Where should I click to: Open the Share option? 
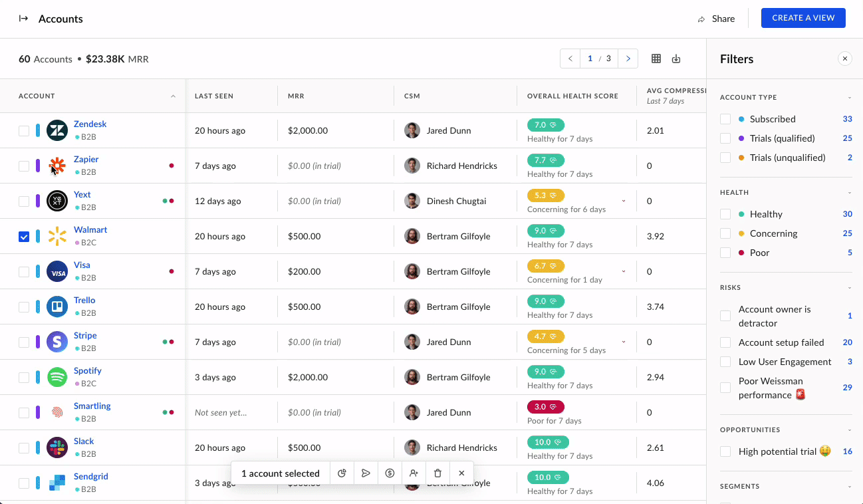(716, 19)
